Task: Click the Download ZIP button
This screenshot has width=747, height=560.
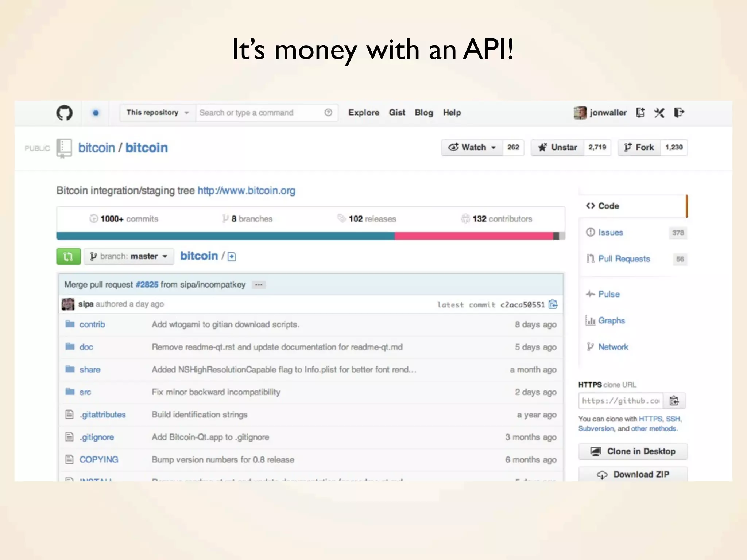Action: click(633, 474)
